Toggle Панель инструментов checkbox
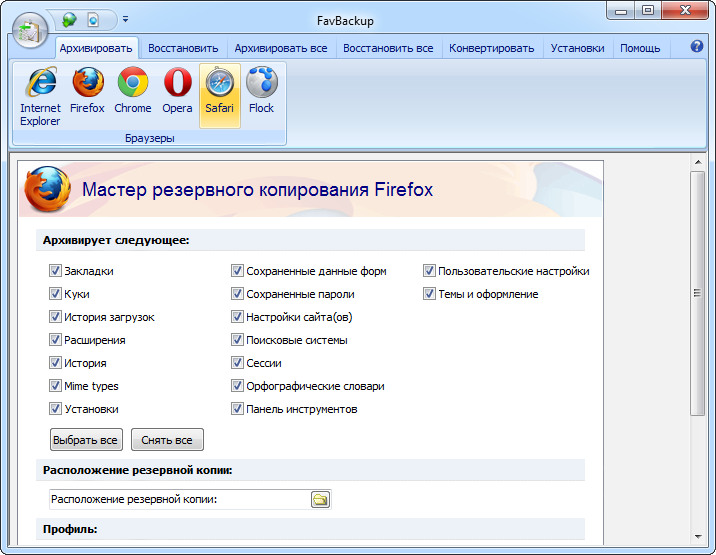 click(237, 409)
